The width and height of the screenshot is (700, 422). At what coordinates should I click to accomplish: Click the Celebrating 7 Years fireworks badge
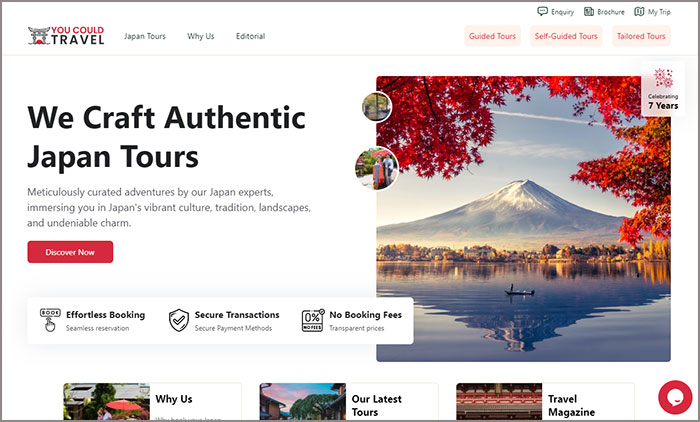[x=663, y=89]
